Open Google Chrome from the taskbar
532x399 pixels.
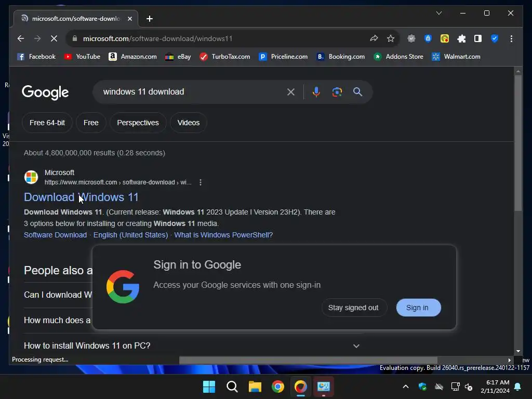click(x=278, y=387)
